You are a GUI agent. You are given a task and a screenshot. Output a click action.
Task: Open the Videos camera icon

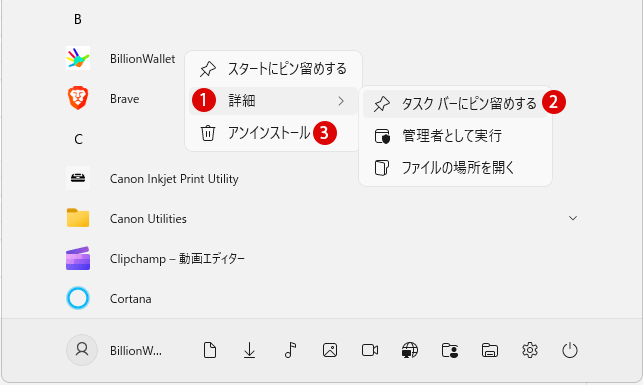coord(370,350)
